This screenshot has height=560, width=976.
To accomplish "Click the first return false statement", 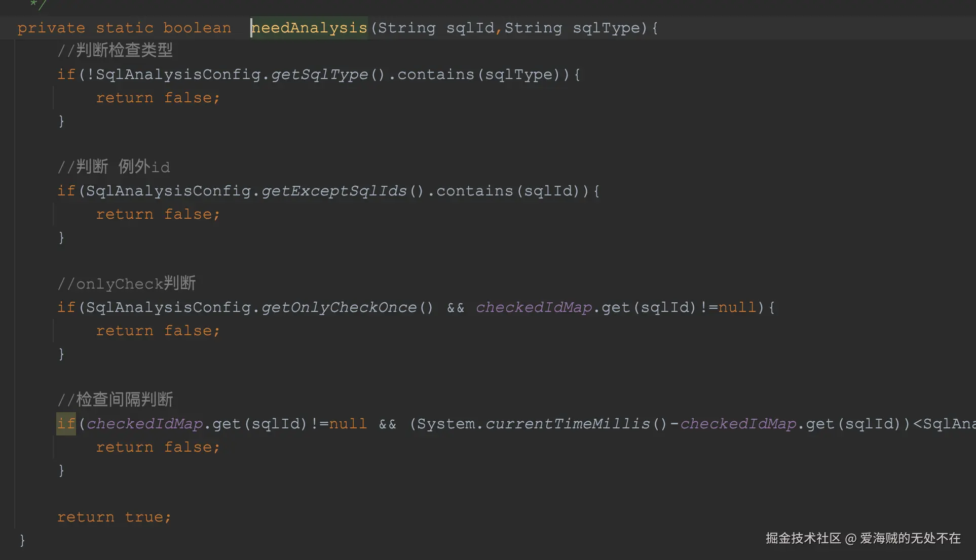I will pos(158,98).
